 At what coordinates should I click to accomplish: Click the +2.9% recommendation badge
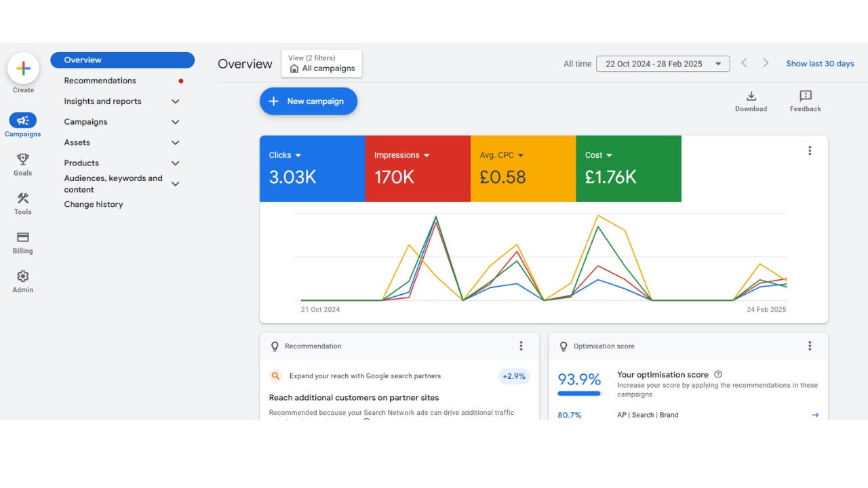pyautogui.click(x=514, y=376)
